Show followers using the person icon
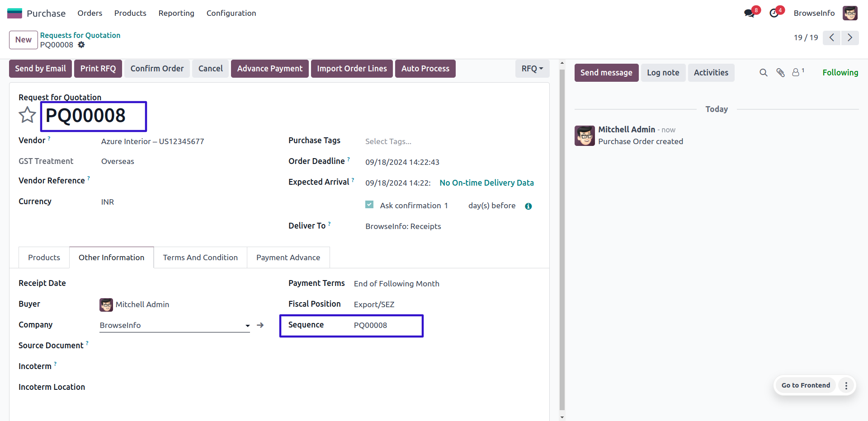868x421 pixels. (x=796, y=72)
